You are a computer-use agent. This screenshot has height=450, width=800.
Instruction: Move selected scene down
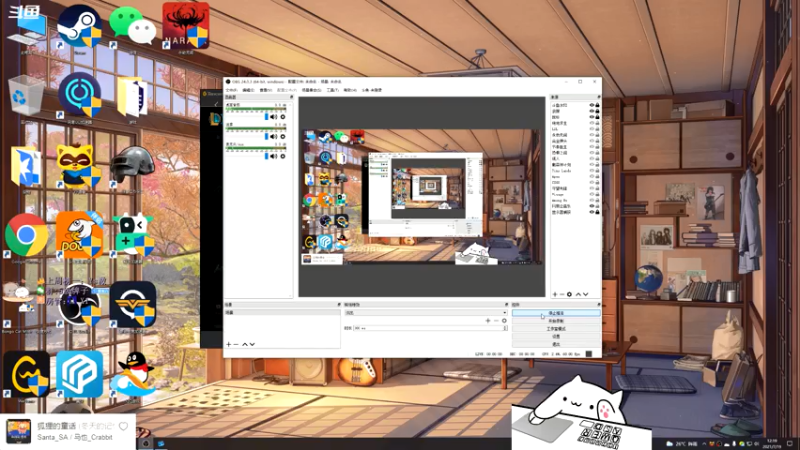pyautogui.click(x=252, y=344)
